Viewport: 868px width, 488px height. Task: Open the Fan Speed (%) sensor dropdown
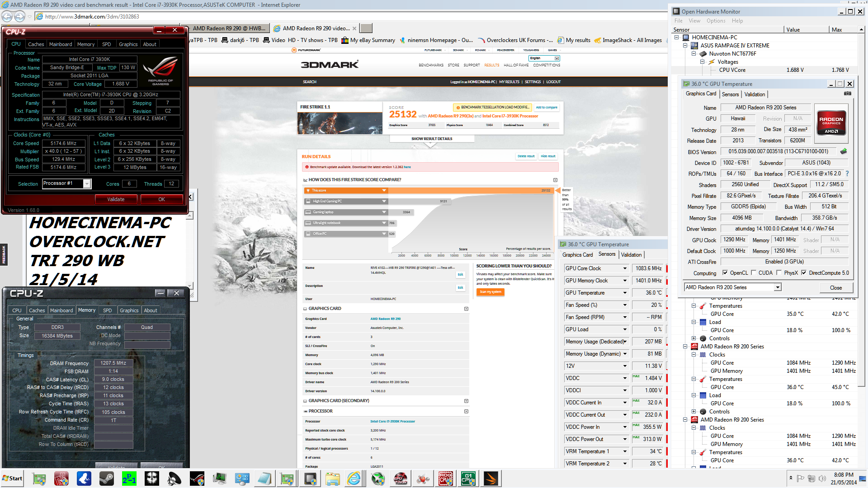click(x=625, y=305)
